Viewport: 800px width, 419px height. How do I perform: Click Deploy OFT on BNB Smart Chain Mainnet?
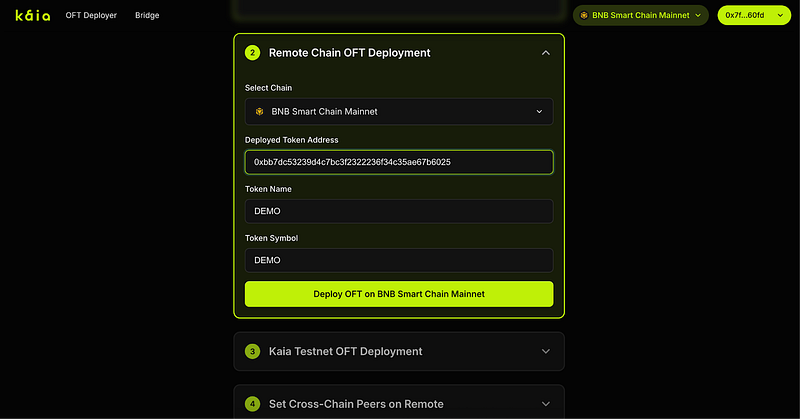point(399,294)
